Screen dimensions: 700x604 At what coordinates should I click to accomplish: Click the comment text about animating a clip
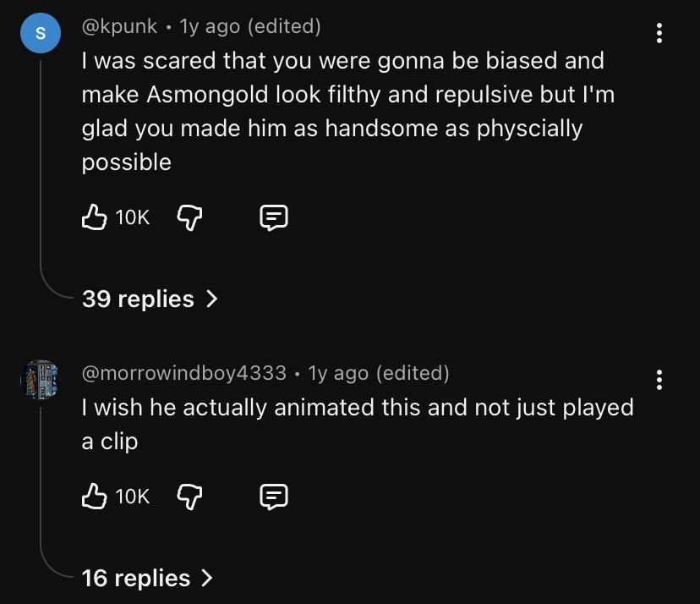(x=357, y=425)
